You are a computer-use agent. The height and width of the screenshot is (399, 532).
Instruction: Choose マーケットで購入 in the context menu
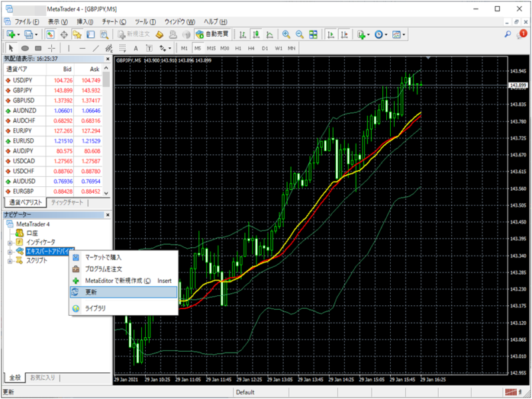[x=123, y=257]
